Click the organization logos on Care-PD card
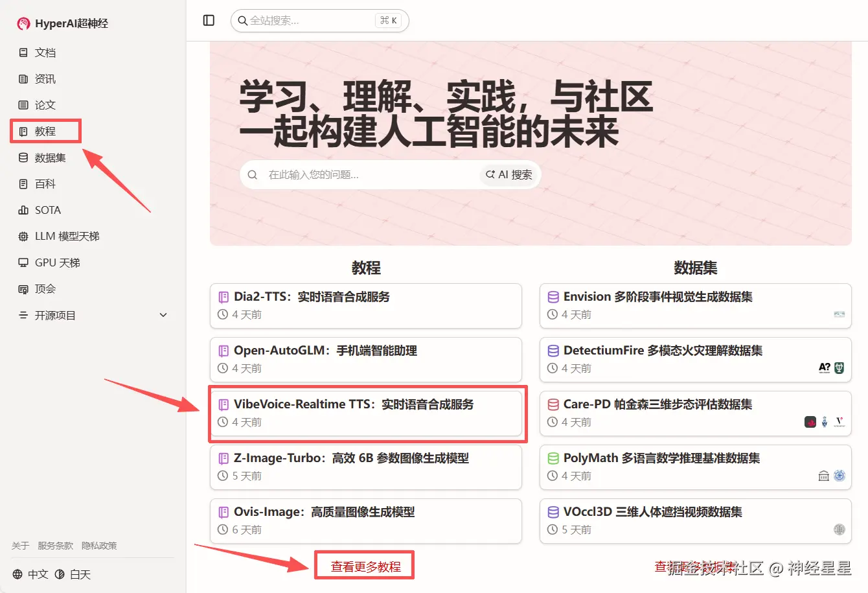Viewport: 868px width, 593px height. coord(825,422)
